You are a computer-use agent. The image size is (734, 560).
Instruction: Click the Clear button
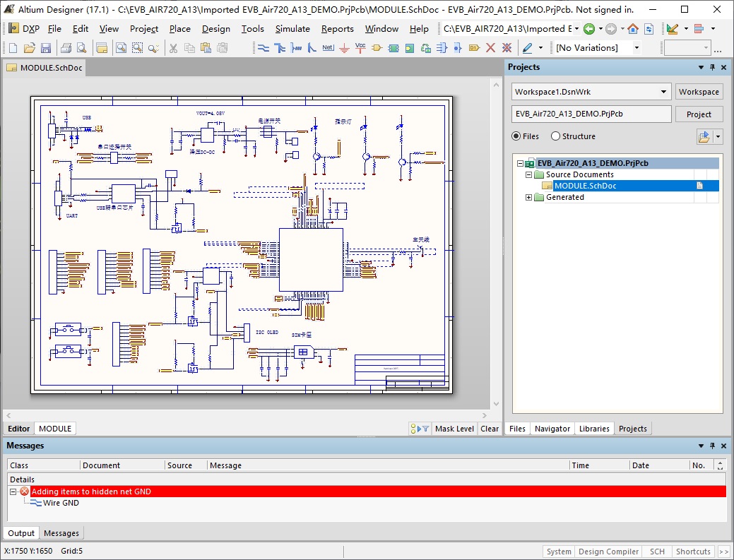tap(490, 429)
